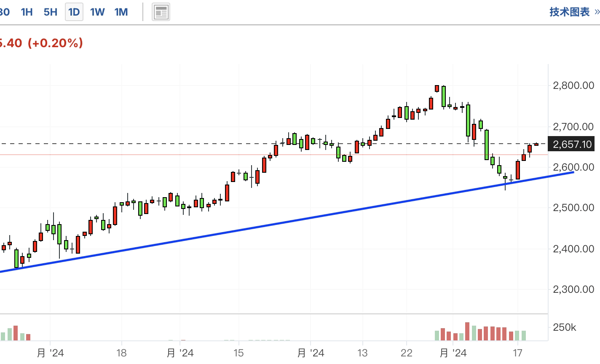Select the 5H timeframe
The image size is (600, 364).
(x=51, y=12)
